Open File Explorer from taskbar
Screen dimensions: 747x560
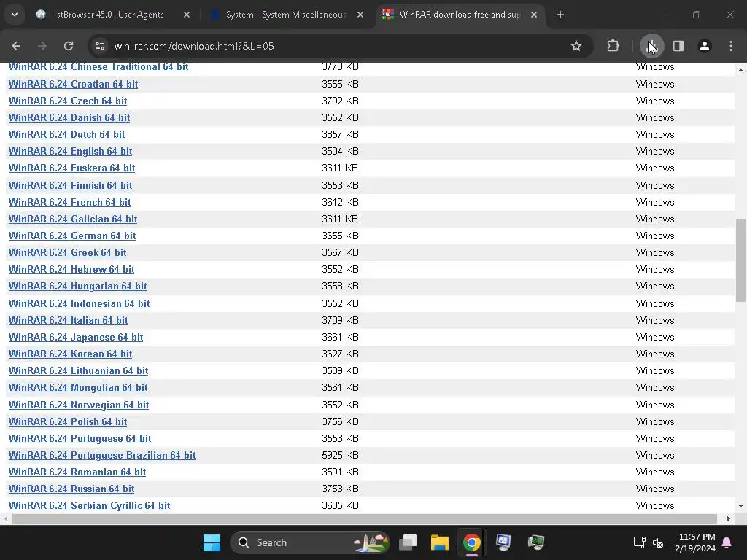(x=440, y=542)
